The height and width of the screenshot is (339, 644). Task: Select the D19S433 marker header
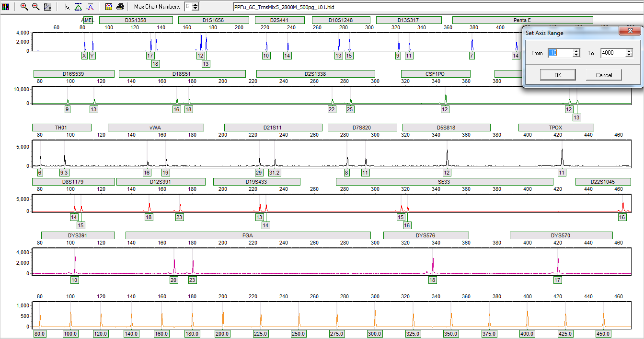click(256, 182)
